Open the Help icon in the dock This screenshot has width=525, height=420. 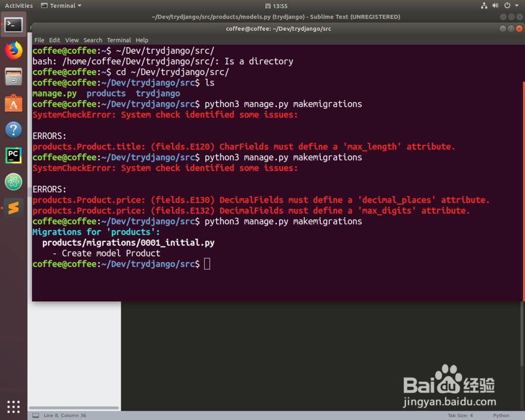point(14,130)
